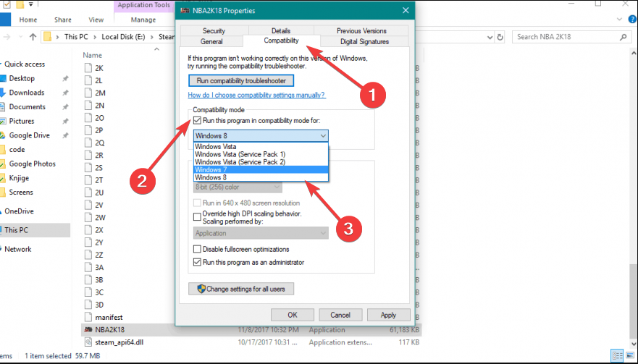Open Pictures in the navigation pane
Screen dimensions: 638x364
(22, 121)
